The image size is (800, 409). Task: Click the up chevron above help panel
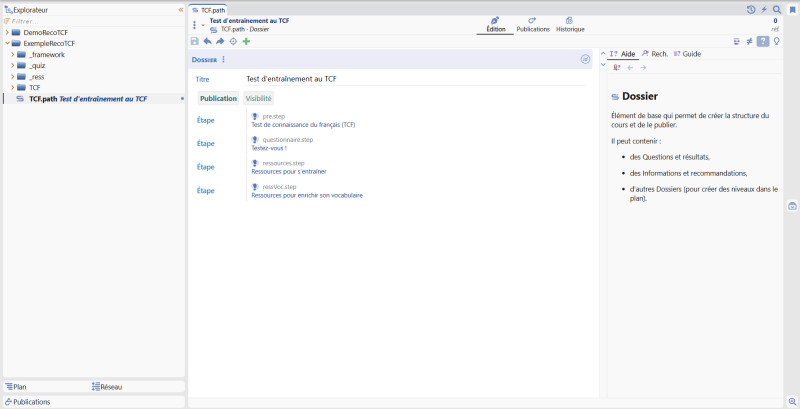603,54
